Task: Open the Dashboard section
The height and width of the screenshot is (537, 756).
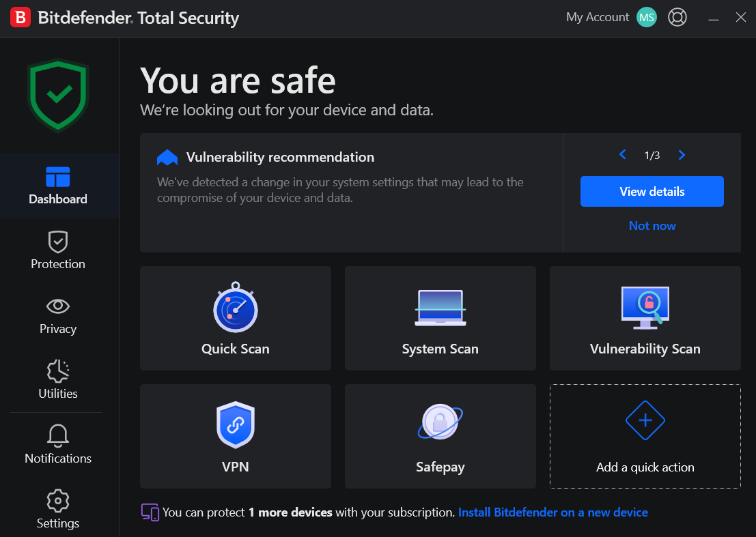Action: (58, 186)
